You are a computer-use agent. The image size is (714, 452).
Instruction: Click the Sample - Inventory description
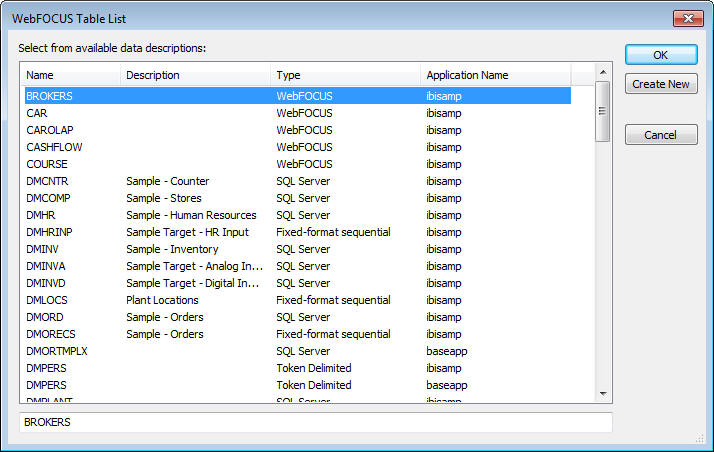[x=172, y=249]
